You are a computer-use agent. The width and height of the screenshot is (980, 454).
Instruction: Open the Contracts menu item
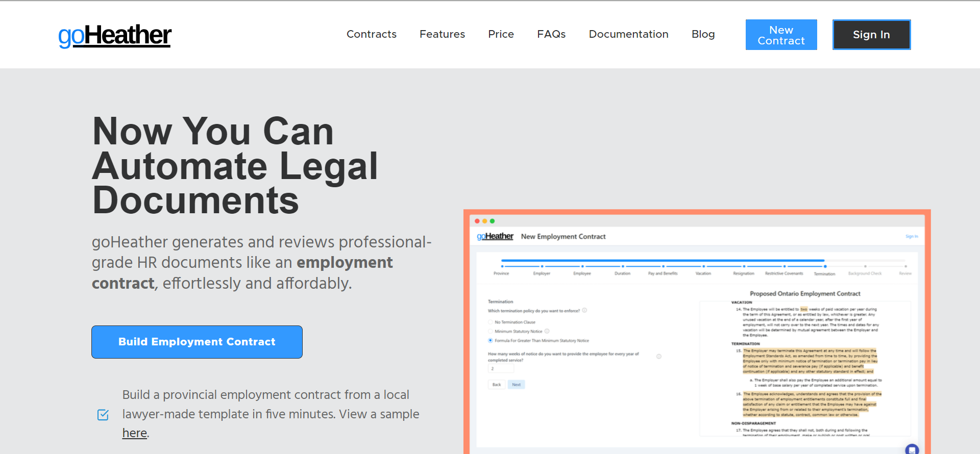[x=371, y=34]
